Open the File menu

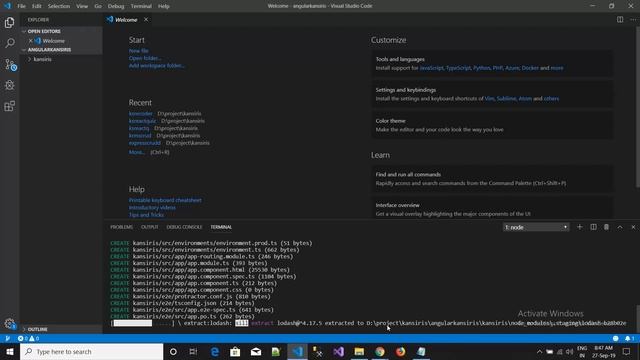(21, 6)
